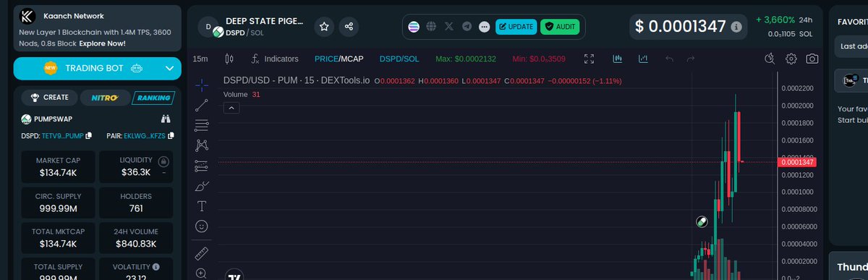Screen dimensions: 868x280
Task: Click the current price label 0.0001347 on axis
Action: [x=797, y=162]
